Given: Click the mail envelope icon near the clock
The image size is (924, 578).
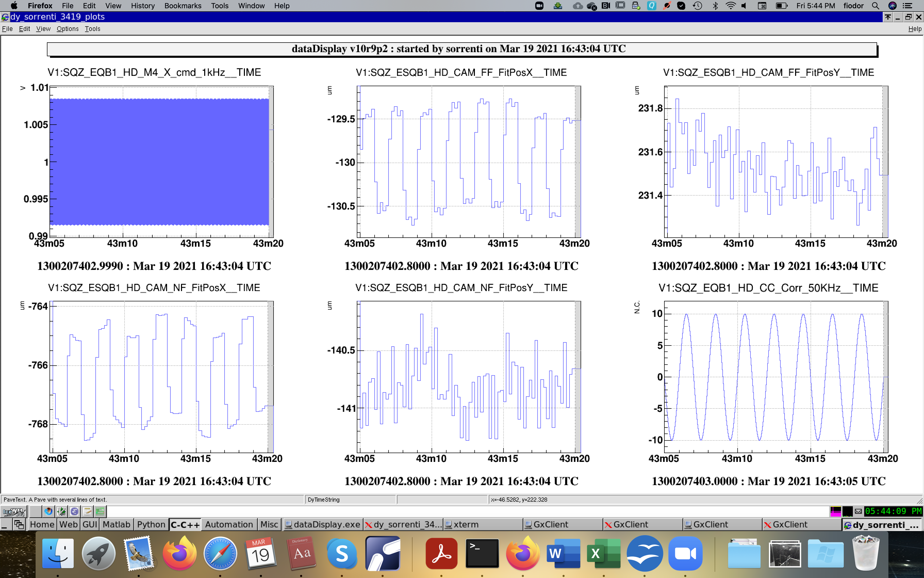Looking at the screenshot, I should [x=858, y=511].
